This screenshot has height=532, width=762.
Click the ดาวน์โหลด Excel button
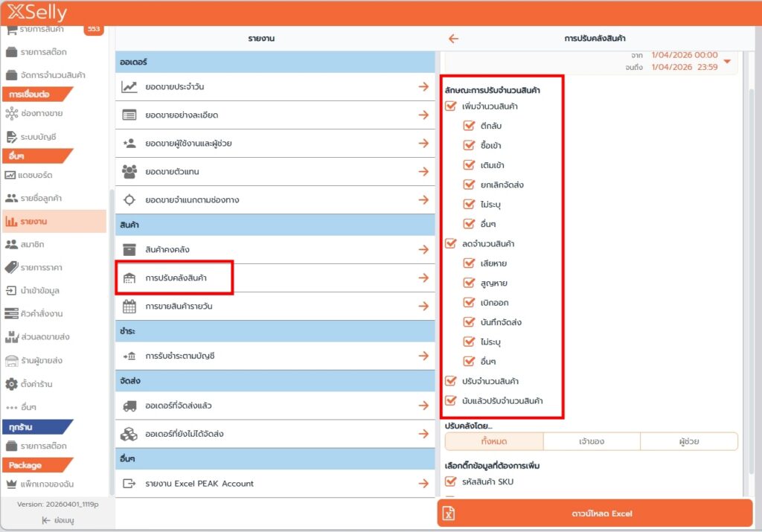(x=595, y=513)
